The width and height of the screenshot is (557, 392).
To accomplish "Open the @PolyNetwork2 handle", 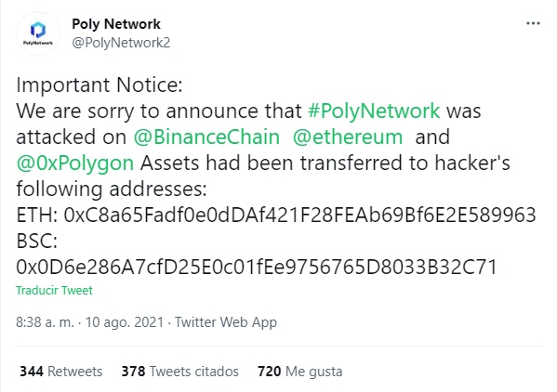I will (x=121, y=43).
